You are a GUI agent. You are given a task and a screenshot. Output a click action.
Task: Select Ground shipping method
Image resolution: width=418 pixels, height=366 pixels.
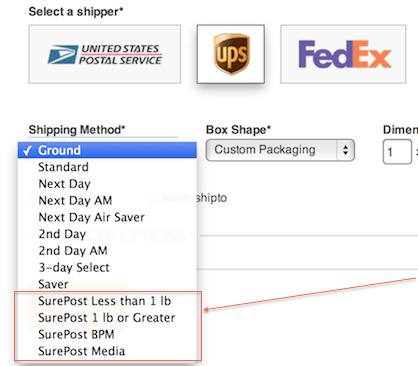(107, 150)
